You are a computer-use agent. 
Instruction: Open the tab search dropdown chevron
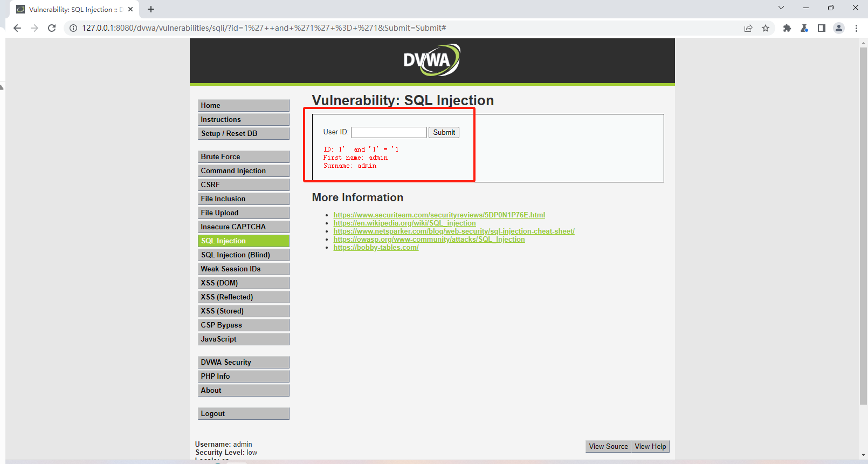pos(781,8)
